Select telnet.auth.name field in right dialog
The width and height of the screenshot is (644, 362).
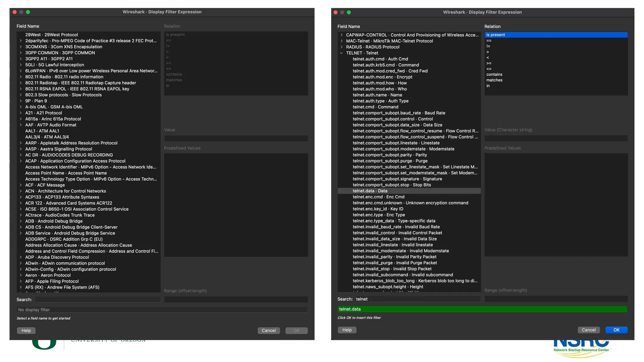click(377, 95)
